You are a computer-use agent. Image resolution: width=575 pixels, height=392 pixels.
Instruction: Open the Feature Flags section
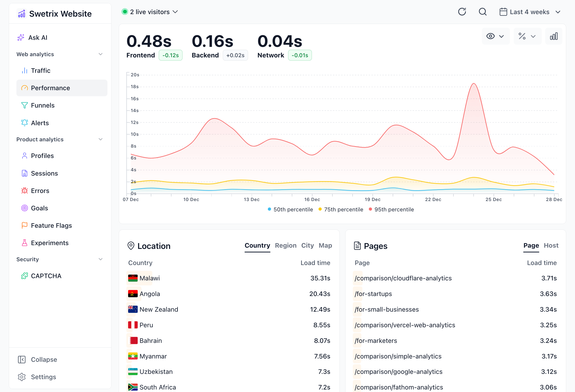[51, 225]
